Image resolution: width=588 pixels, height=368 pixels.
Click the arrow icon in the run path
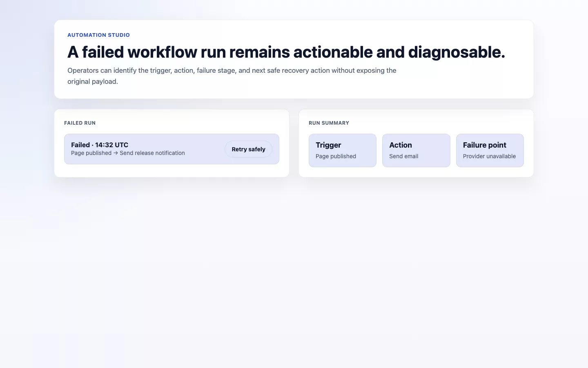coord(116,153)
